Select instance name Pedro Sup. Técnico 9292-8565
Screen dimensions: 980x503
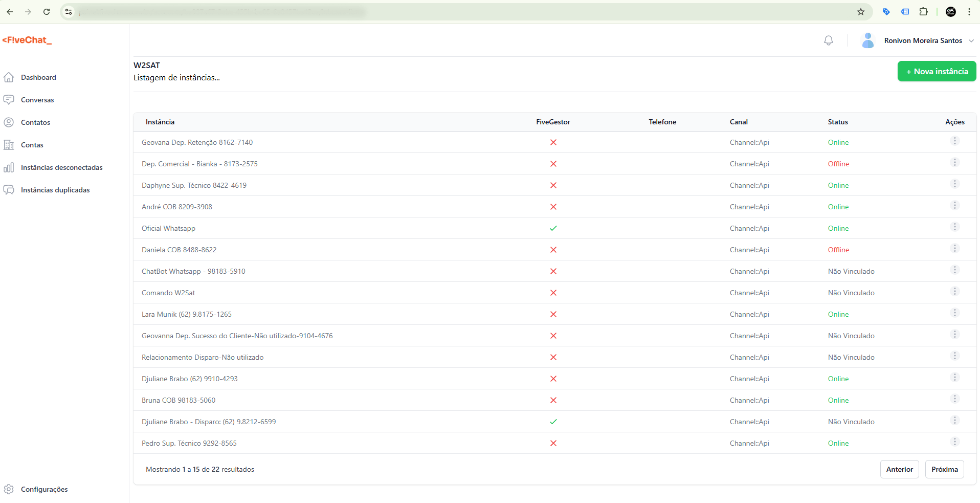189,443
